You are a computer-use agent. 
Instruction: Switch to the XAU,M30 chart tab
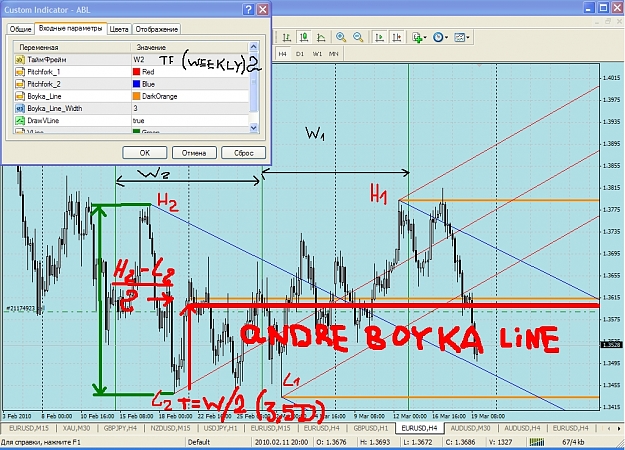[x=76, y=428]
